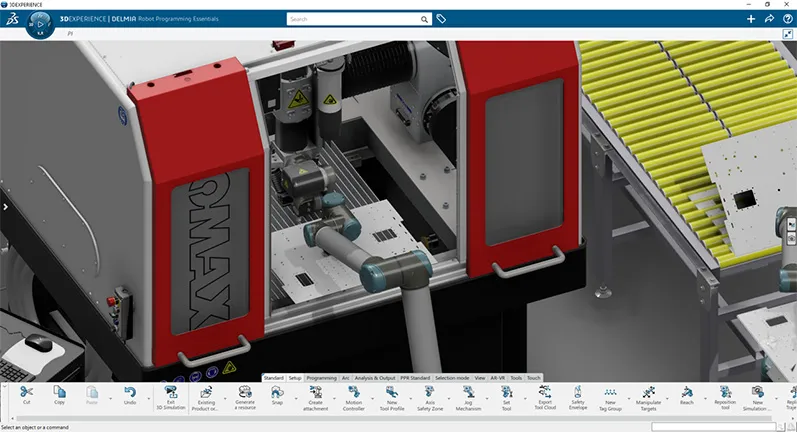Open Analysis & Output tab
Viewport: 797px width, 432px height.
click(375, 378)
